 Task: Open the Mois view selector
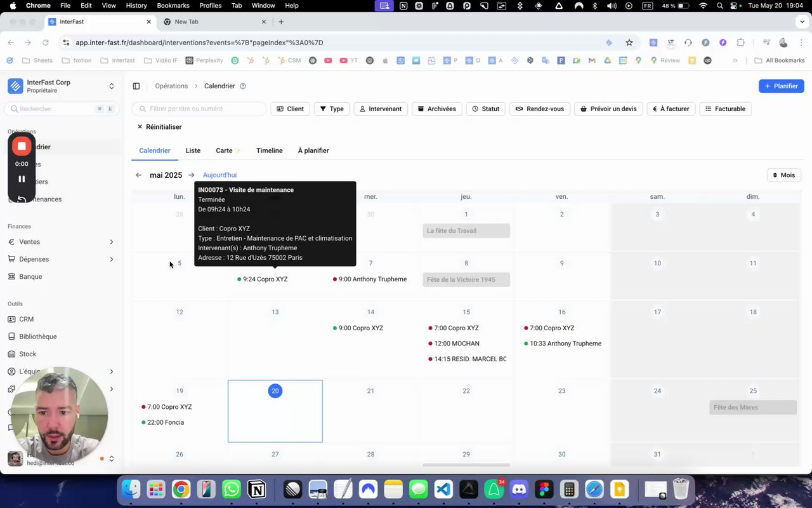(783, 175)
